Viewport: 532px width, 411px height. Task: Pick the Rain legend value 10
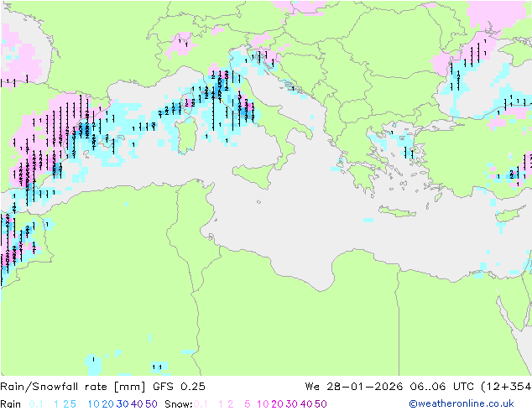tap(94, 404)
